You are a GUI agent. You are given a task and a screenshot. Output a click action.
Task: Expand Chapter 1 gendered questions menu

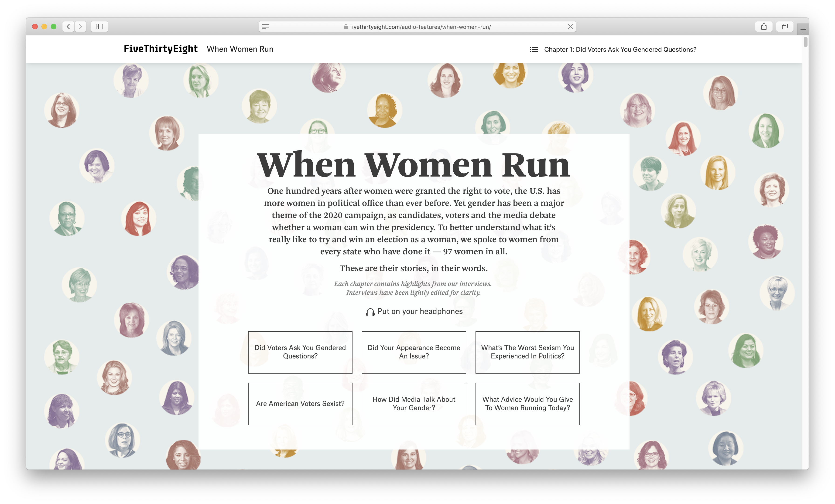[620, 49]
